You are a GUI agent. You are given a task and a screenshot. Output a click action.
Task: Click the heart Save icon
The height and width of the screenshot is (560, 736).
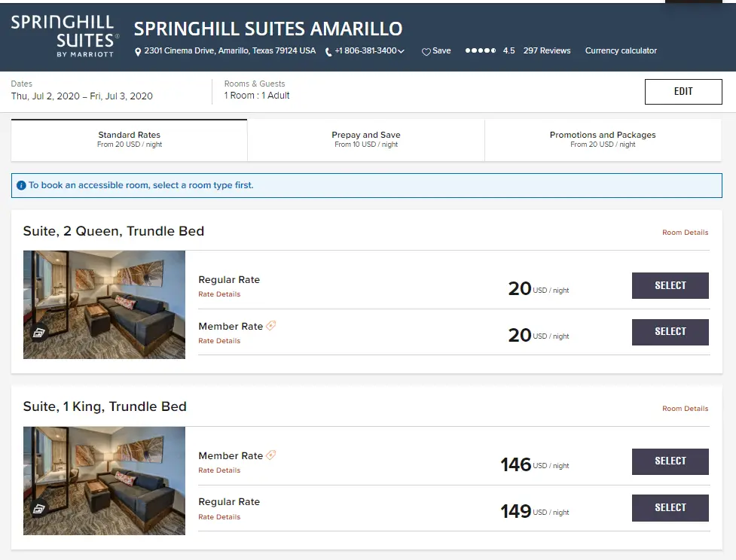(426, 52)
